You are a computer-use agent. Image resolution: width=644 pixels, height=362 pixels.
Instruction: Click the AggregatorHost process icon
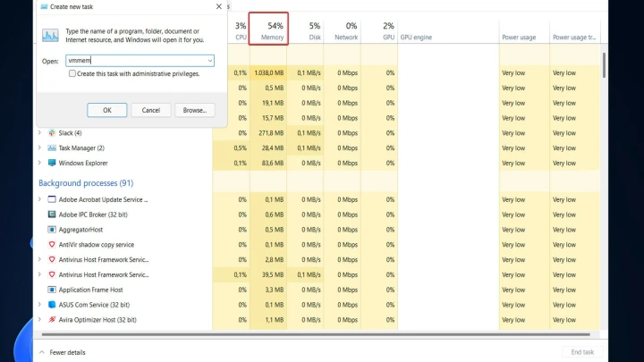click(x=52, y=230)
